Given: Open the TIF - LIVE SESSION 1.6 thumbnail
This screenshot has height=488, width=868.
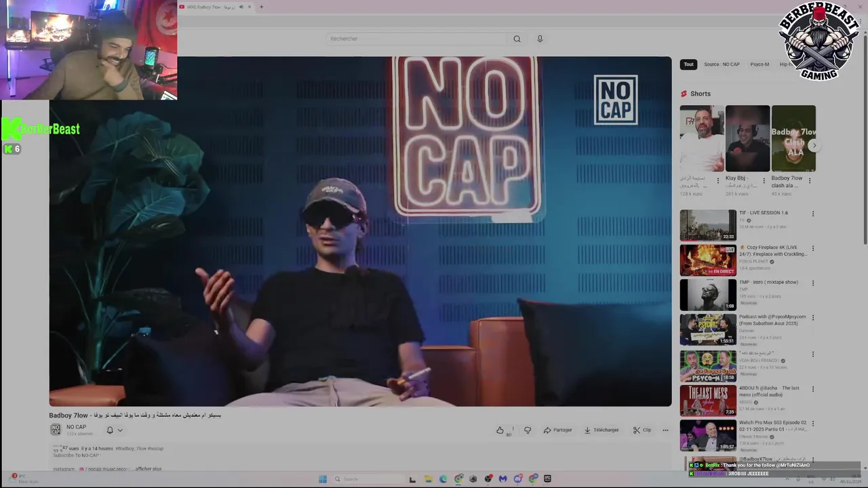Looking at the screenshot, I should [708, 225].
